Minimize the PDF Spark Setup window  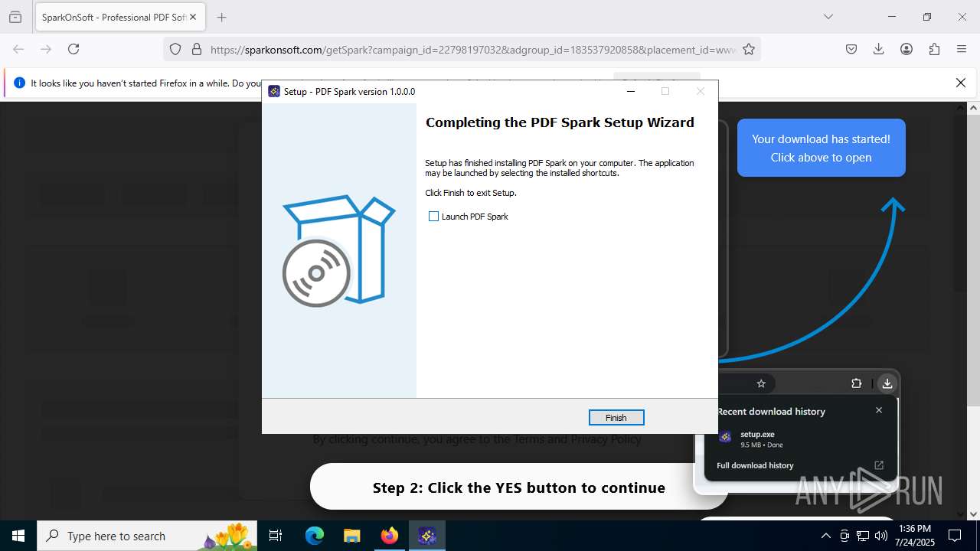pos(631,91)
